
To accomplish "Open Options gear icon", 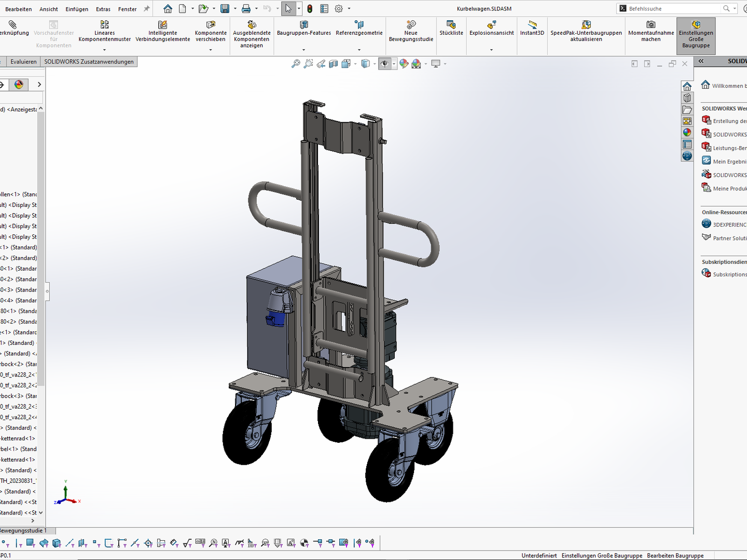I will point(339,9).
